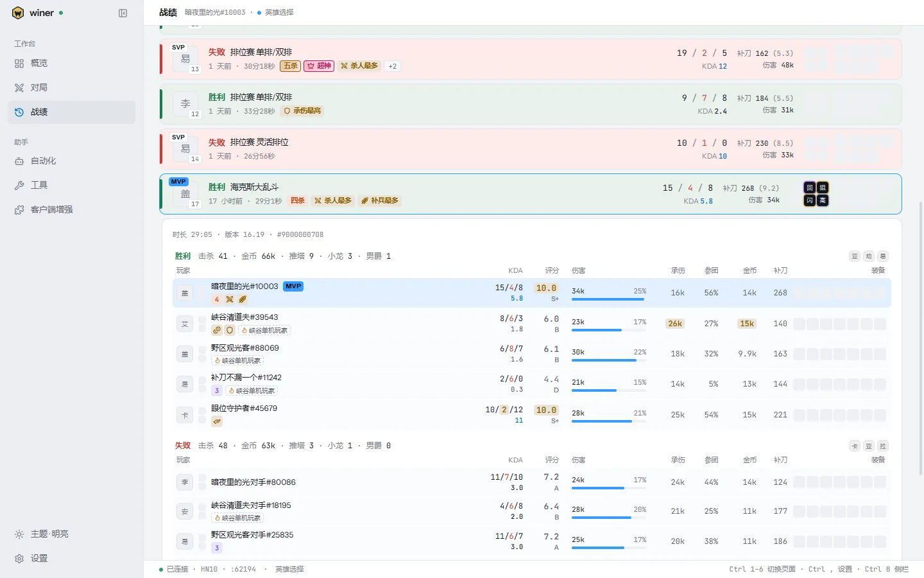Click the purple 3 badge under 补刀不漏一个#11242
This screenshot has height=578, width=924.
coord(217,390)
